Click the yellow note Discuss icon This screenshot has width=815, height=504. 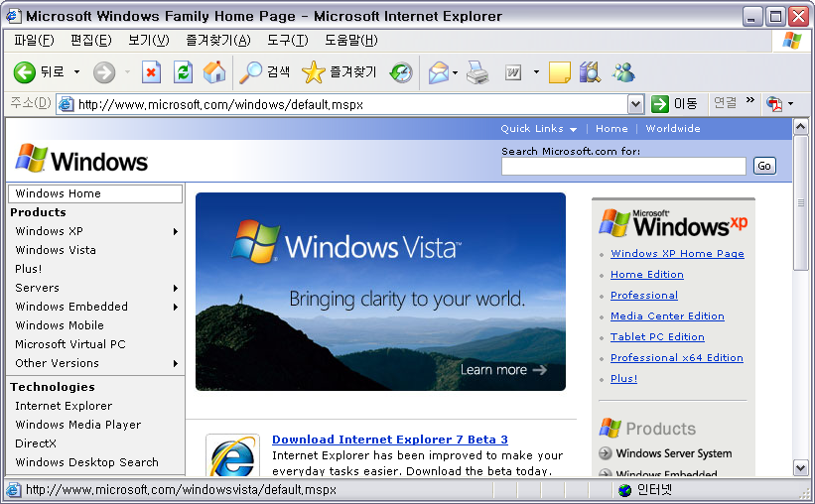click(559, 72)
